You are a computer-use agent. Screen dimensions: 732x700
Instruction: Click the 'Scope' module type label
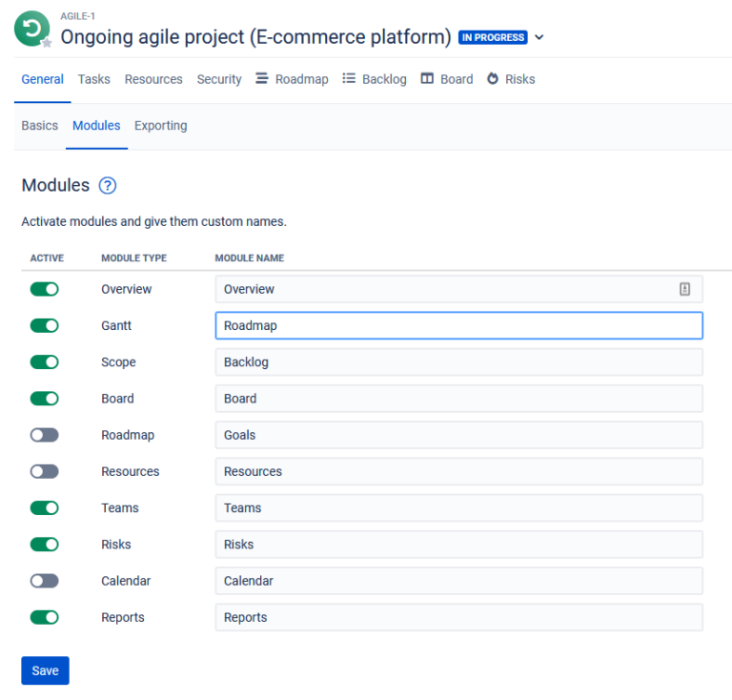[118, 361]
